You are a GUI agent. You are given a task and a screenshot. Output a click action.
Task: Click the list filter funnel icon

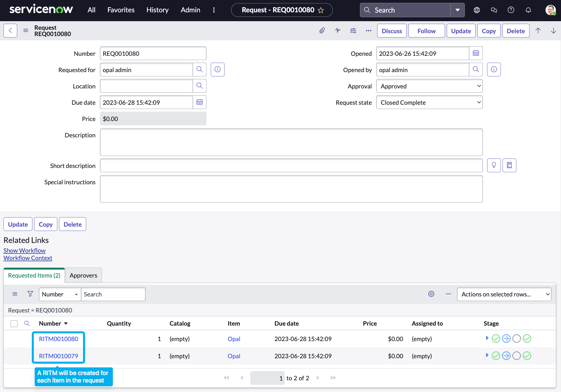tap(30, 294)
